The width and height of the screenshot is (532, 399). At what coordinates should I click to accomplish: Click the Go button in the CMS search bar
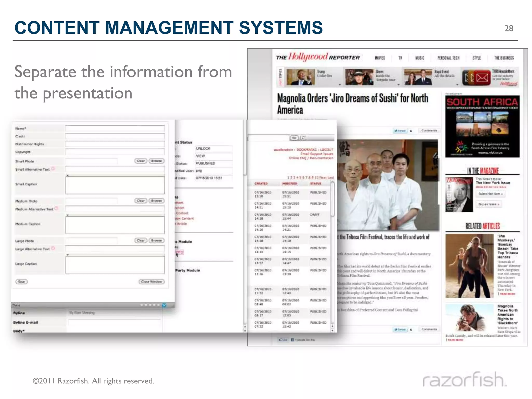click(294, 138)
